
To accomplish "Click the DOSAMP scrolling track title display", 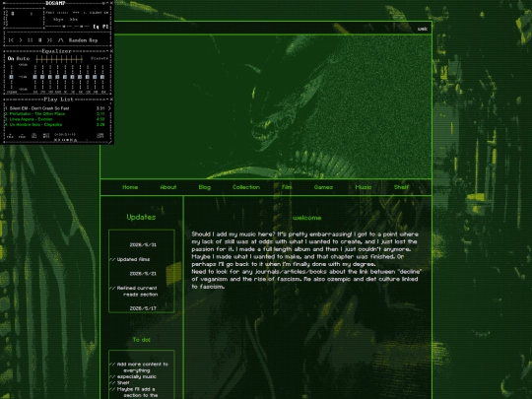I will point(77,13).
